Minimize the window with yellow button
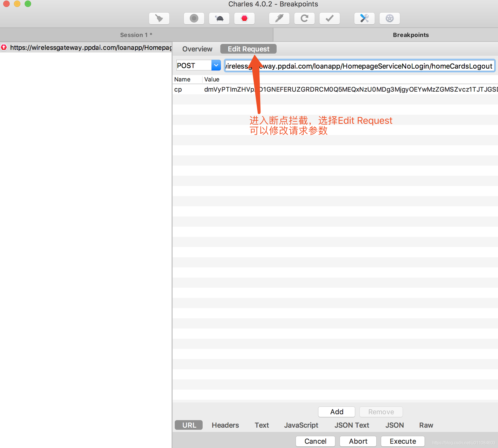 click(x=17, y=4)
